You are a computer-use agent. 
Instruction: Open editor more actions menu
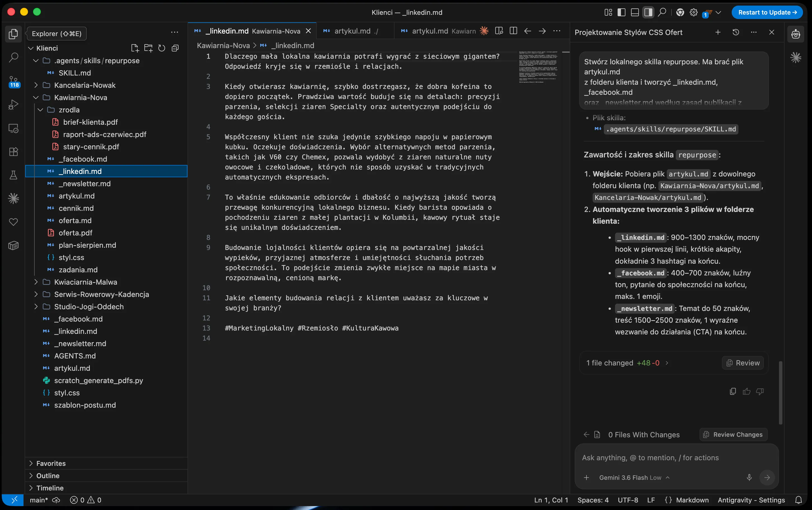[557, 31]
